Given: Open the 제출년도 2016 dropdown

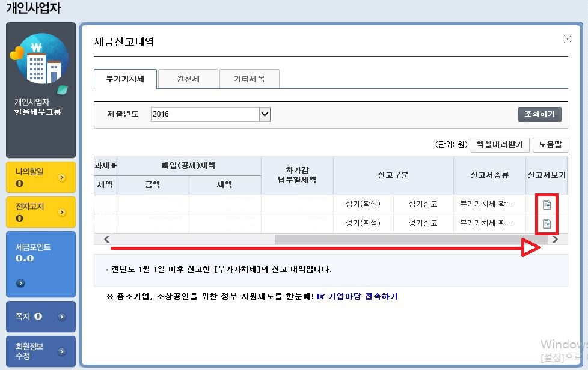Looking at the screenshot, I should point(265,114).
